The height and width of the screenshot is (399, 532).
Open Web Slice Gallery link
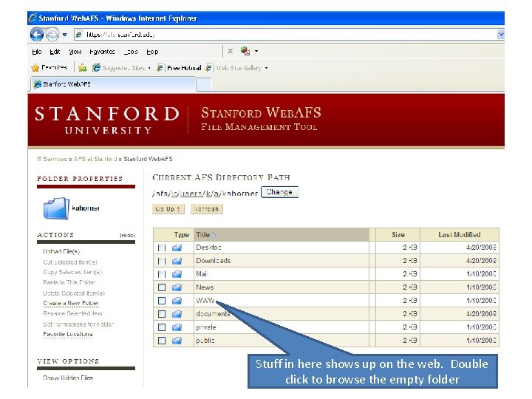234,68
